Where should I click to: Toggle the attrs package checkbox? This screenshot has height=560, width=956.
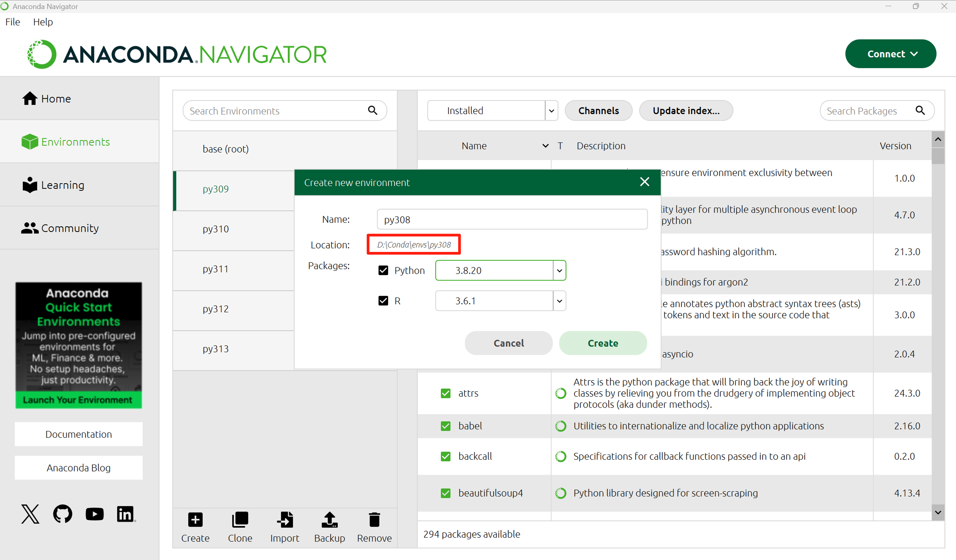point(446,393)
